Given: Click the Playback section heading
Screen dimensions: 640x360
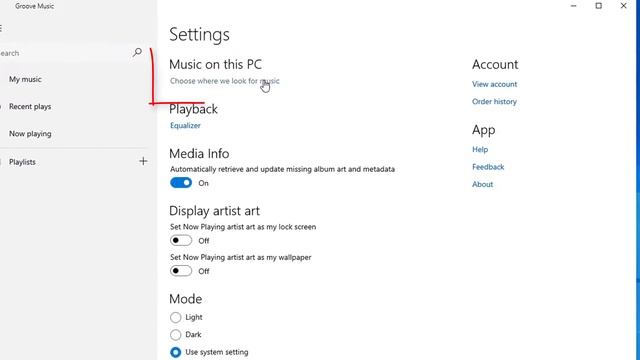Looking at the screenshot, I should (x=193, y=109).
